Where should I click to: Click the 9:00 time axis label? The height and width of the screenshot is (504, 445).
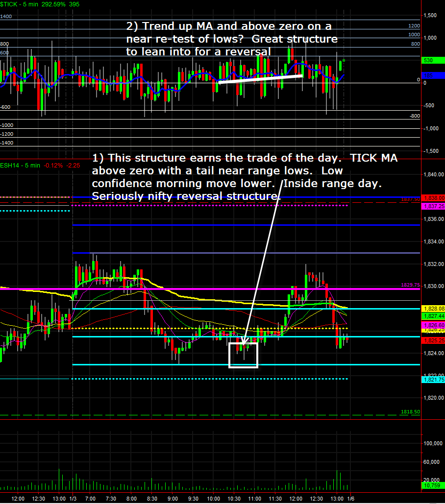pyautogui.click(x=173, y=499)
